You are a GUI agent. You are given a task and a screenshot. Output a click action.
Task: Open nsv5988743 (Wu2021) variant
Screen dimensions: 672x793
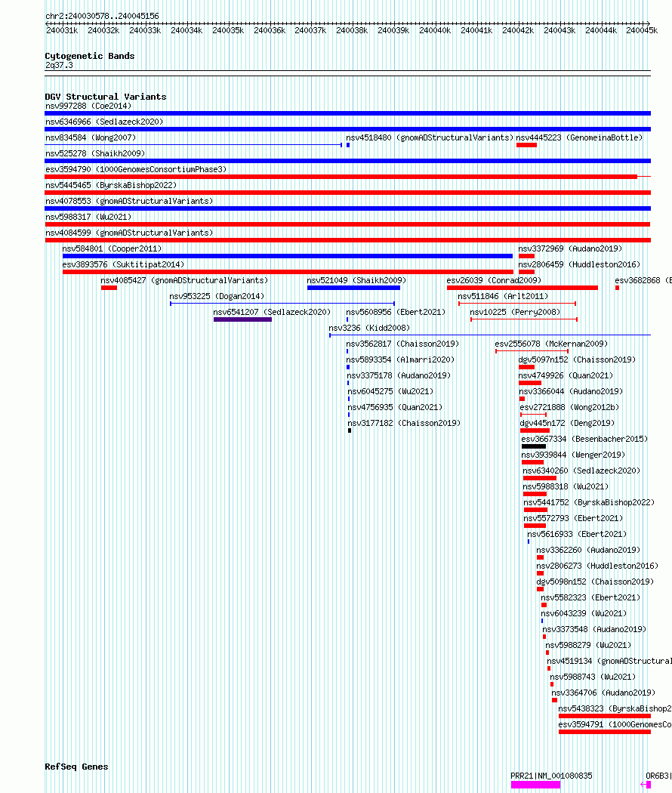coord(593,677)
